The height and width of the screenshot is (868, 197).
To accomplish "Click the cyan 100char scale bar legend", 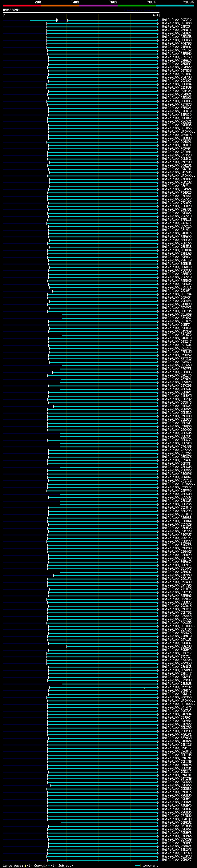I will point(137,865).
